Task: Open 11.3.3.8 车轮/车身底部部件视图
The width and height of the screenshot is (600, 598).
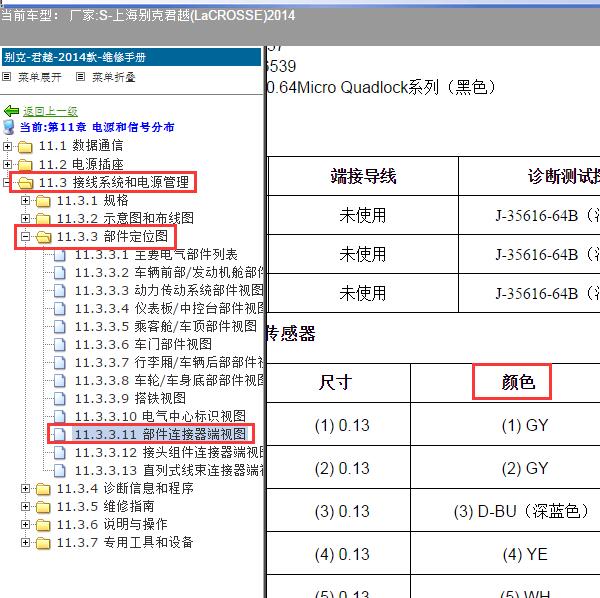Action: pos(170,381)
